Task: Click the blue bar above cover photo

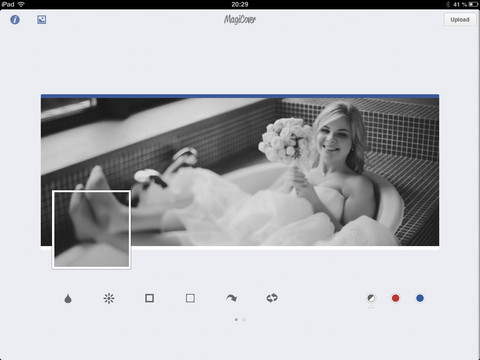Action: tap(240, 96)
